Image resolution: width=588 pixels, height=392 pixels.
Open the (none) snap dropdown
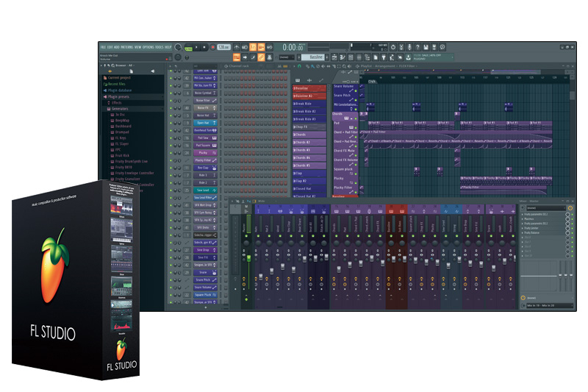(287, 57)
